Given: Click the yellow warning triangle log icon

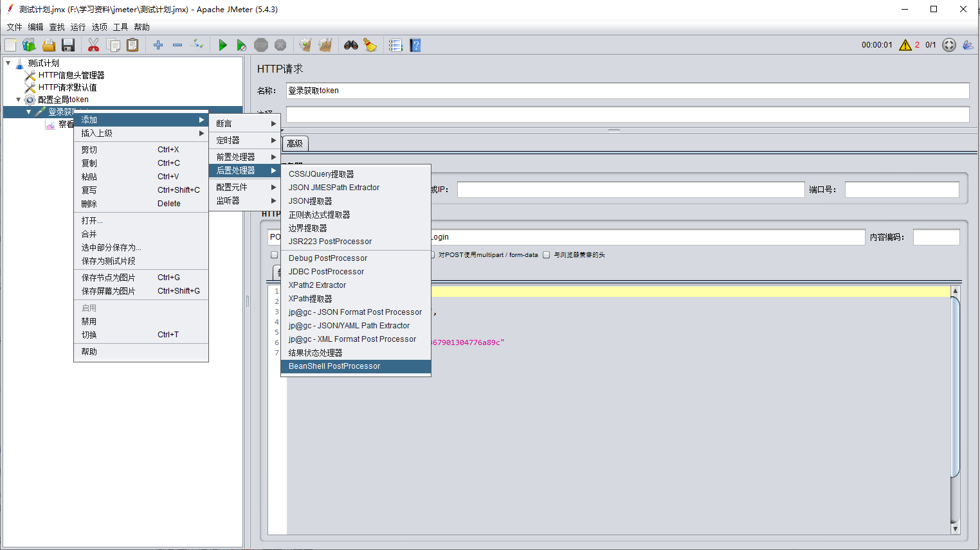Looking at the screenshot, I should pyautogui.click(x=905, y=45).
